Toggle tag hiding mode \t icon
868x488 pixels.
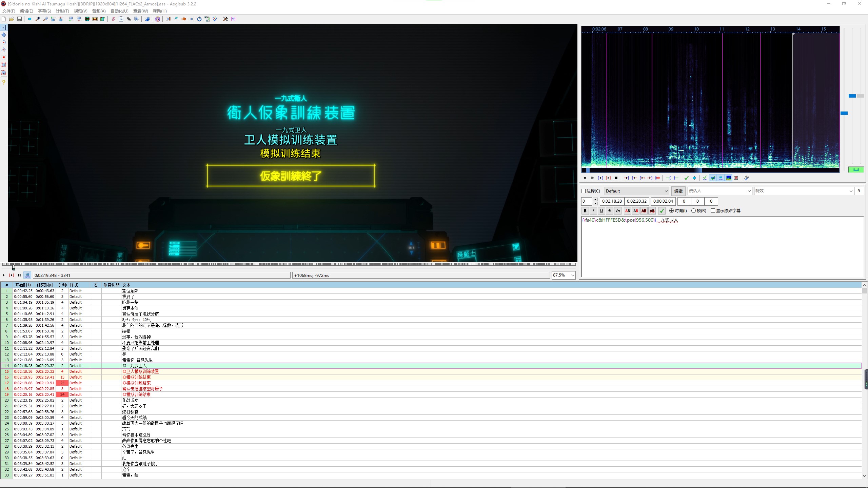point(233,19)
